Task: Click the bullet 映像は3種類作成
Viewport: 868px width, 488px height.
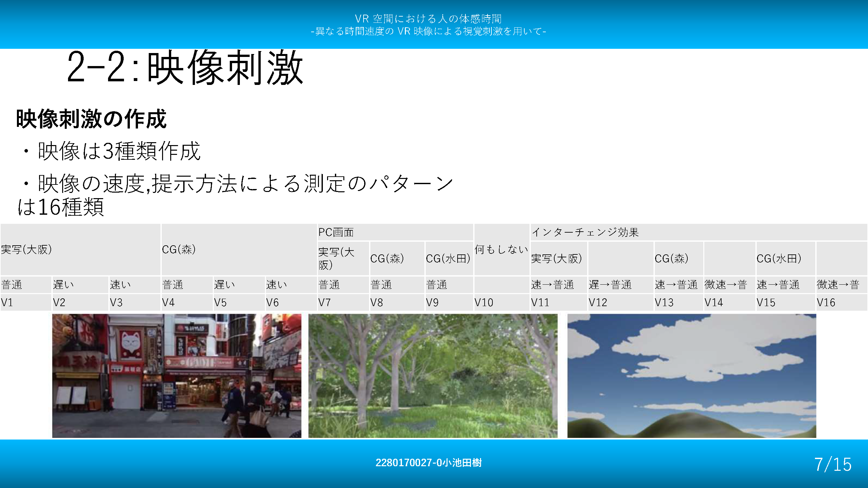Action: (118, 151)
